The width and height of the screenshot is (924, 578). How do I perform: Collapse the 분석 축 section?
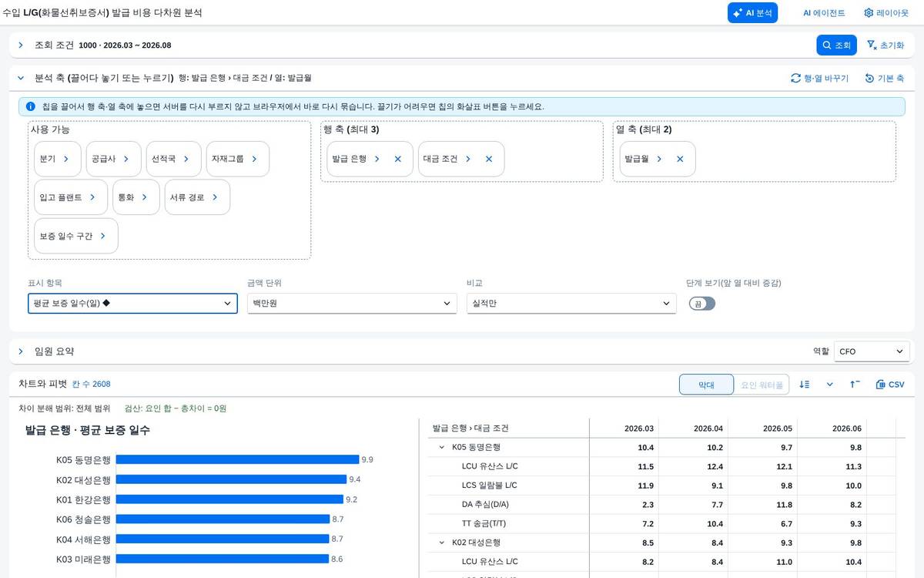coord(21,78)
